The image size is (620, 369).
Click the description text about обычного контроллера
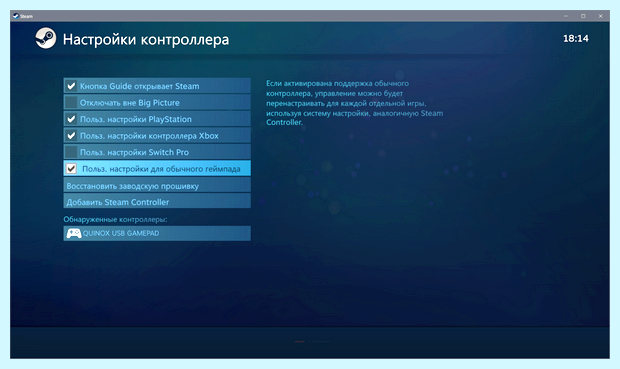[354, 103]
